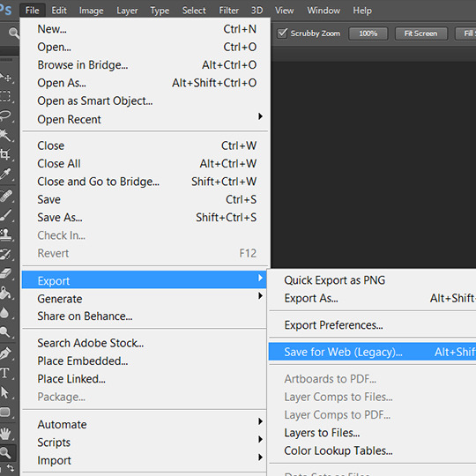
Task: Choose Place Embedded...
Action: tap(145, 361)
